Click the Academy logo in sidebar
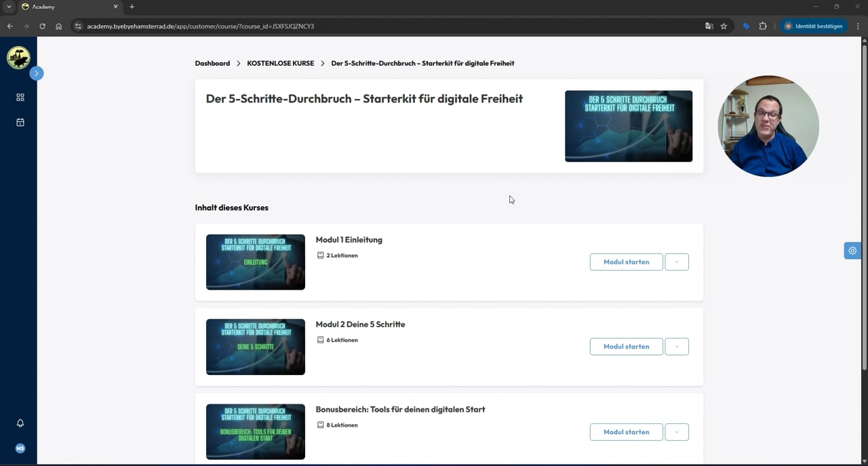 coord(18,58)
